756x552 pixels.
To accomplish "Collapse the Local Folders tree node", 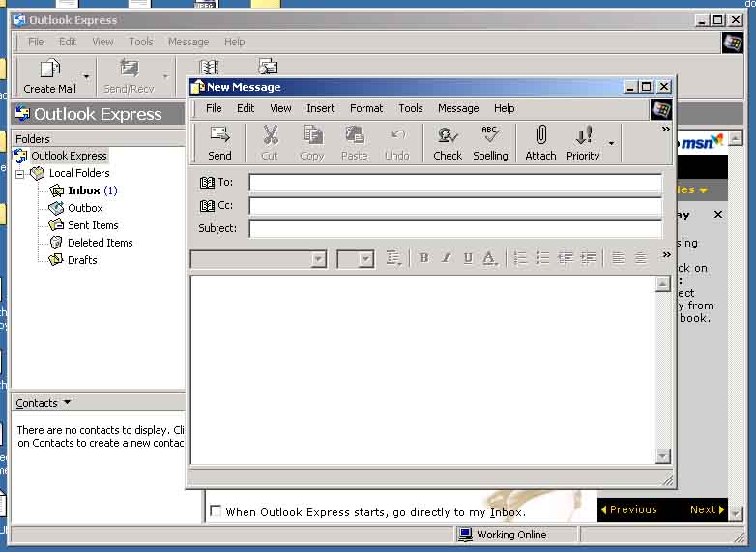I will (x=19, y=174).
